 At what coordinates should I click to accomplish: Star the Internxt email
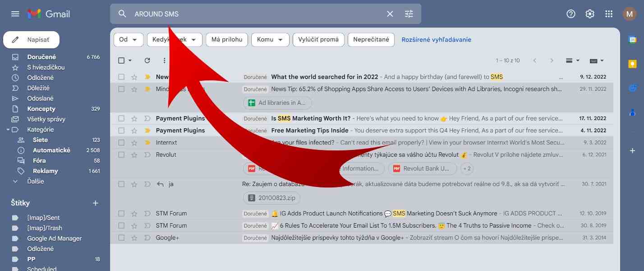pos(134,142)
